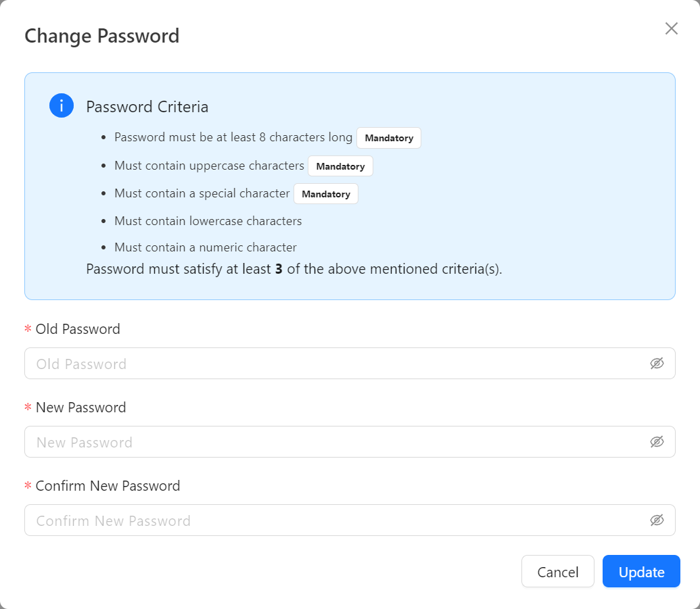Show the Old Password text
This screenshot has width=700, height=609.
click(657, 364)
